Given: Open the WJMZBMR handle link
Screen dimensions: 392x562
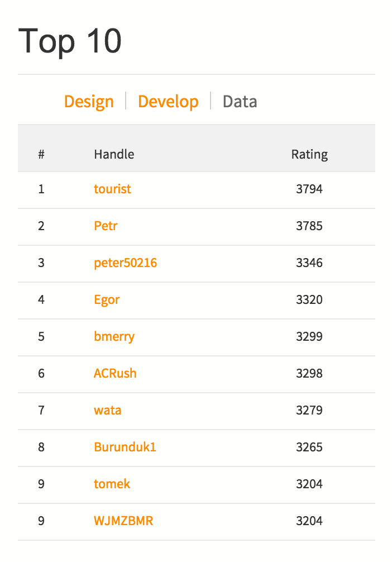Looking at the screenshot, I should pyautogui.click(x=123, y=521).
